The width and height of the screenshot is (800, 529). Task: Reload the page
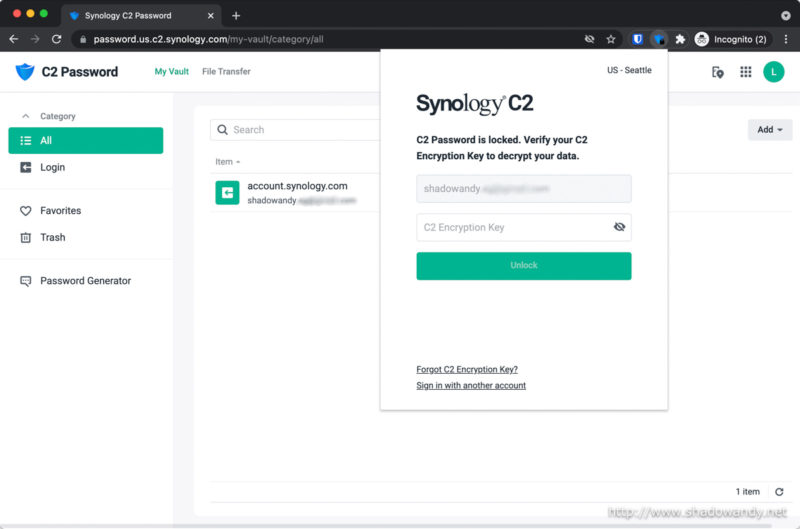[x=57, y=39]
